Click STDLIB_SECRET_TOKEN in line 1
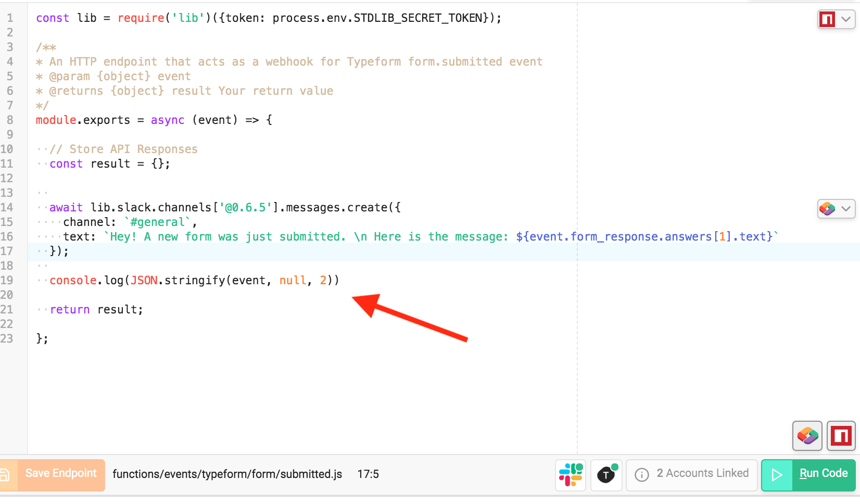 pyautogui.click(x=418, y=18)
